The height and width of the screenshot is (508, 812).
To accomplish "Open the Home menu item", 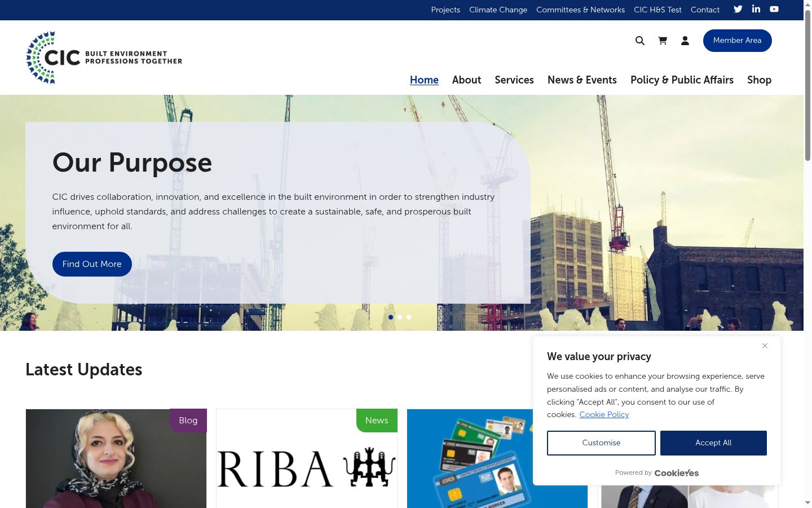I will tap(424, 80).
